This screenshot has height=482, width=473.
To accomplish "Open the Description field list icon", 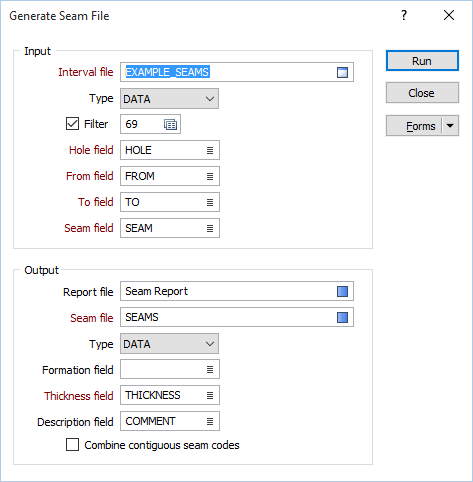I will point(210,421).
